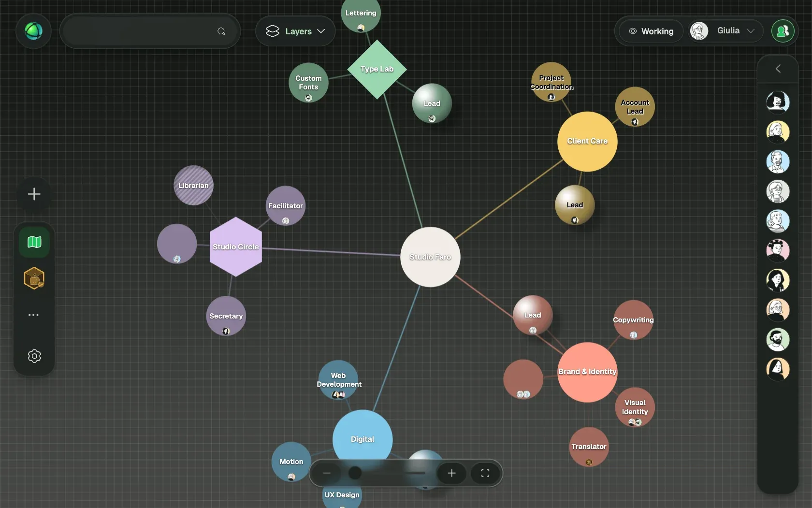Screen dimensions: 812x508
Task: Click inside the search field
Action: [150, 31]
